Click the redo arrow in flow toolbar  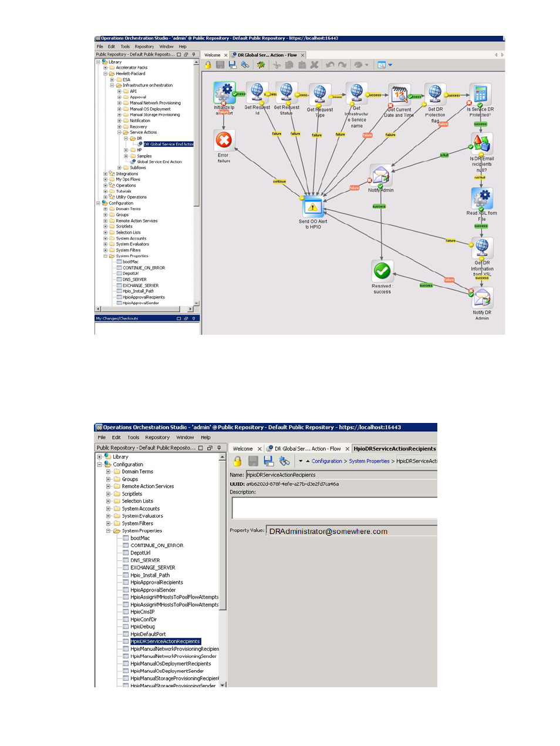point(342,65)
